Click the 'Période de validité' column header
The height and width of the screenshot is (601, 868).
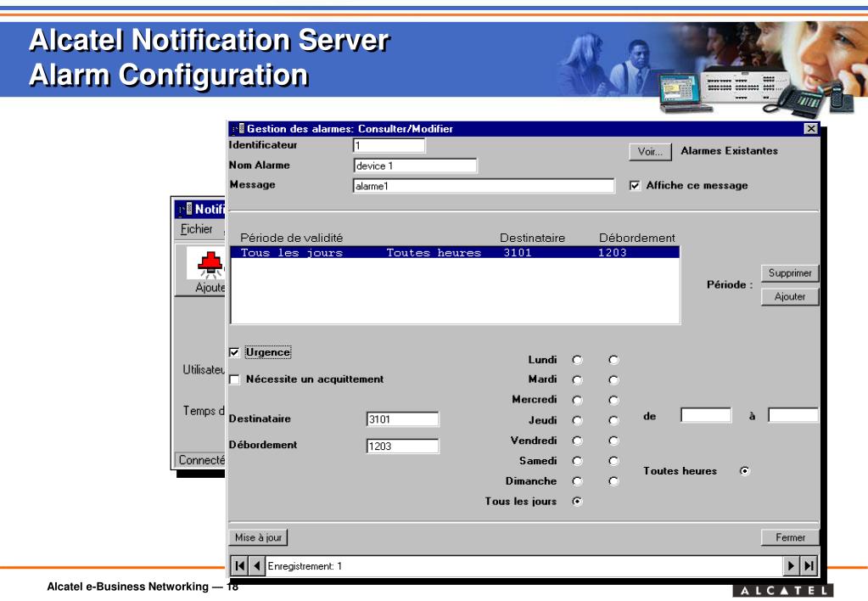click(x=291, y=238)
